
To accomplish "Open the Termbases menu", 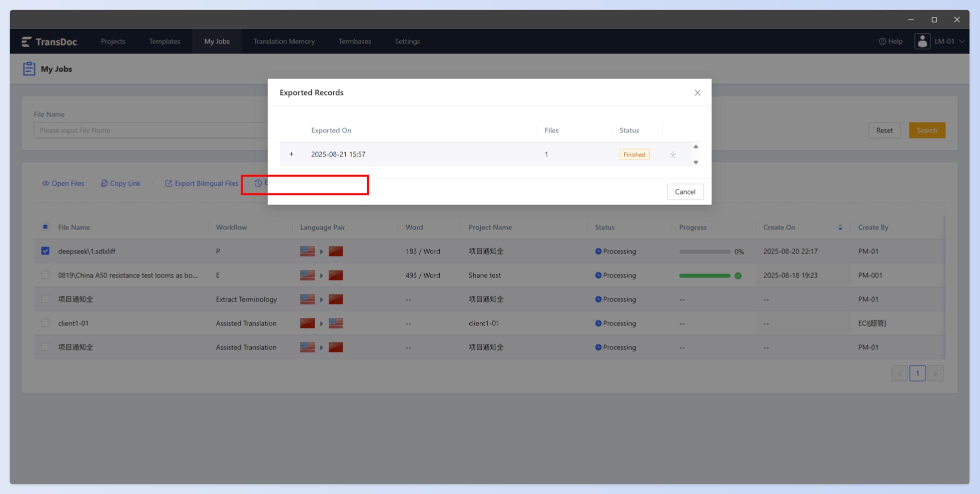I will [355, 41].
